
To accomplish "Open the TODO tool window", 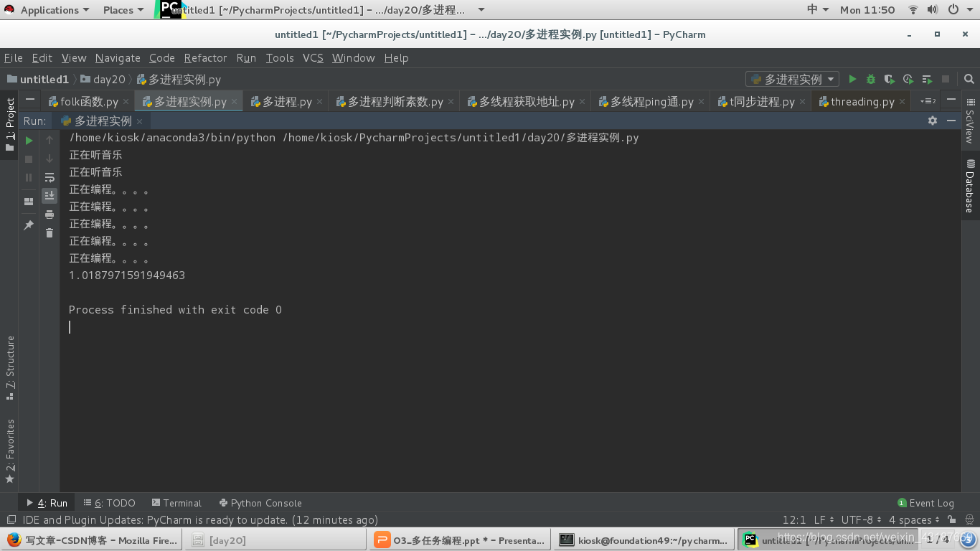I will (x=109, y=503).
